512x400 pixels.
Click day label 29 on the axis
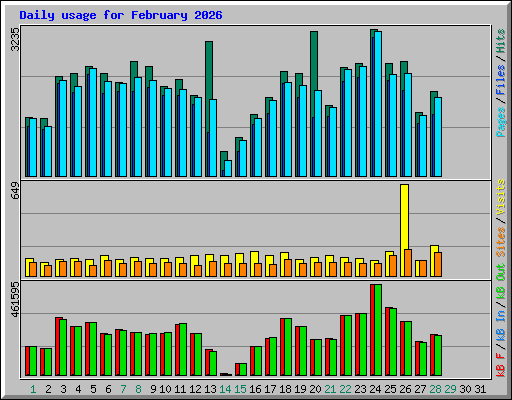pos(450,389)
